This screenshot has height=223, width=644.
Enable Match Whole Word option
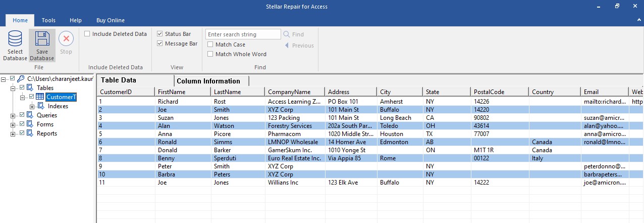coord(210,54)
